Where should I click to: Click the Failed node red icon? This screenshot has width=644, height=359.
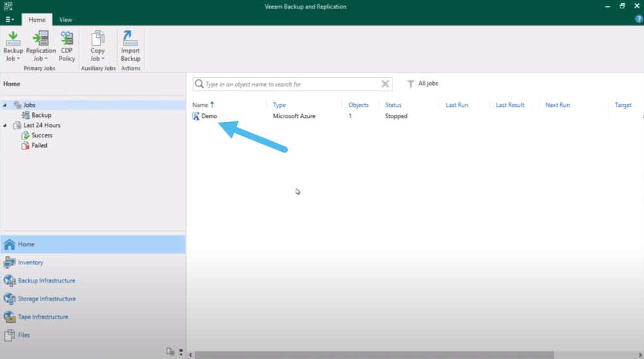point(26,146)
